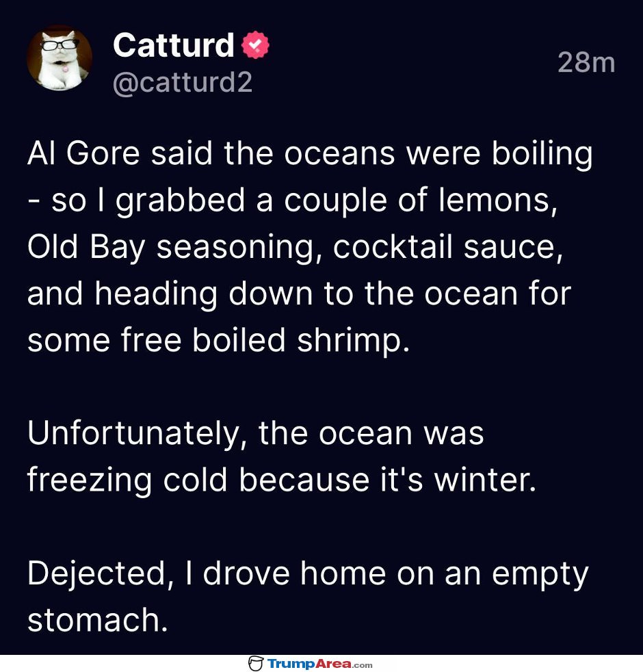
Task: Click the name Al Gore in the post
Action: tap(83, 153)
